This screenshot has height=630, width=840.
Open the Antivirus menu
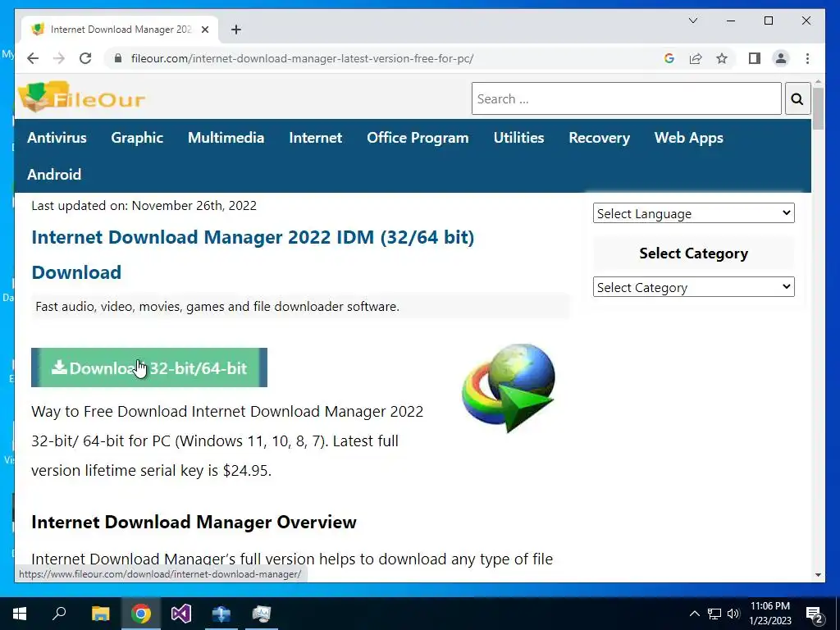(57, 138)
